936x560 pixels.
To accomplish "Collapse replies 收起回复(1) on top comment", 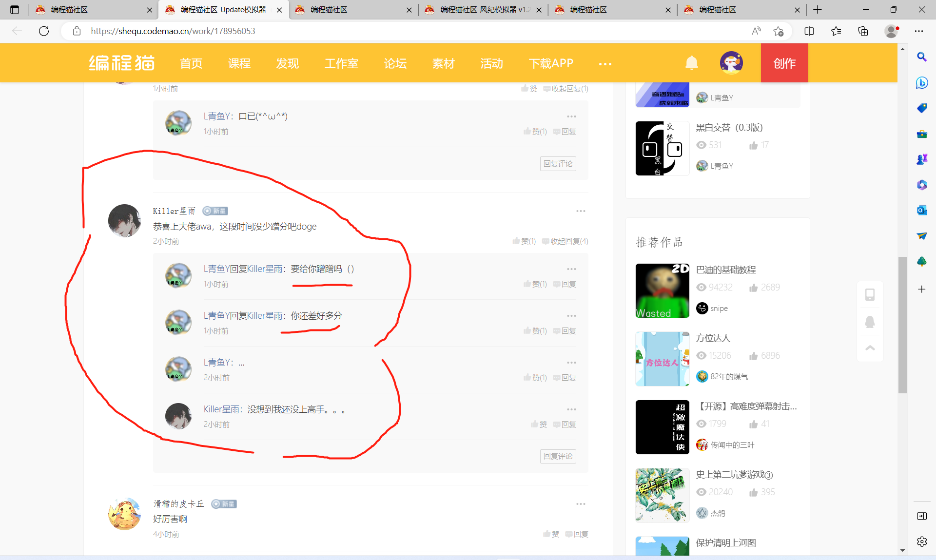I will (566, 88).
